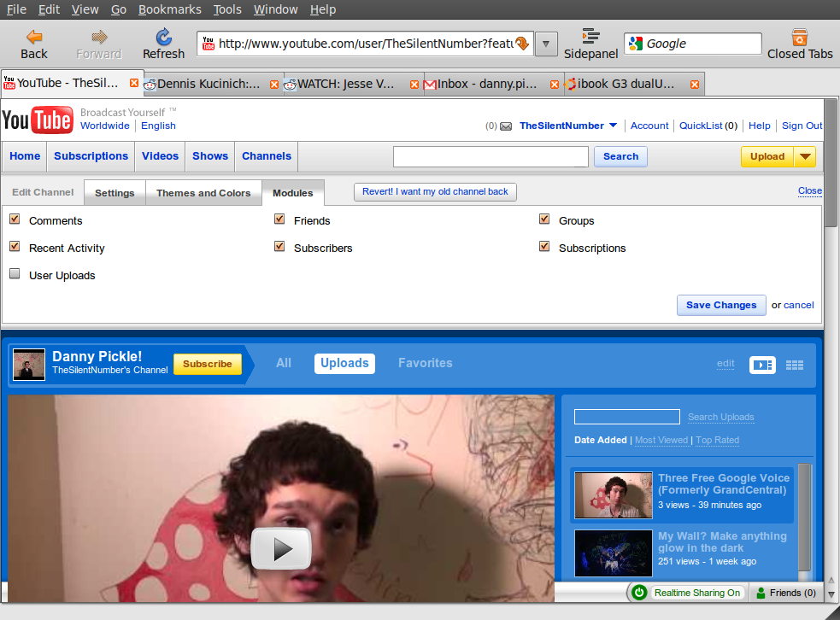Image resolution: width=840 pixels, height=620 pixels.
Task: Click the Save Changes button
Action: [x=721, y=305]
